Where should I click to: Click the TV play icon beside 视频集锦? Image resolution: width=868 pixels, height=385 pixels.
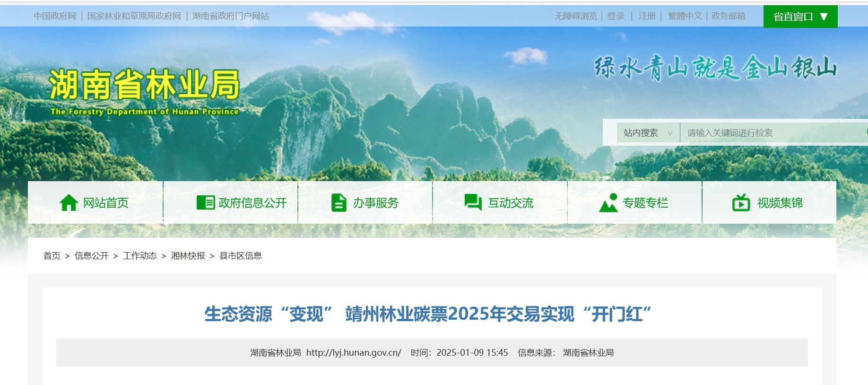point(741,203)
